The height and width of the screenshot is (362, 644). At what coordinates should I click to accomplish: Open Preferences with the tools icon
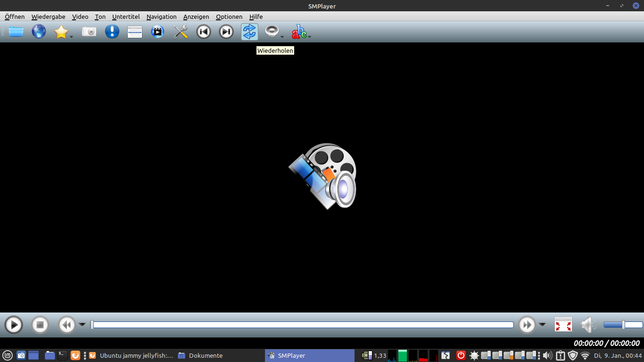coord(181,32)
